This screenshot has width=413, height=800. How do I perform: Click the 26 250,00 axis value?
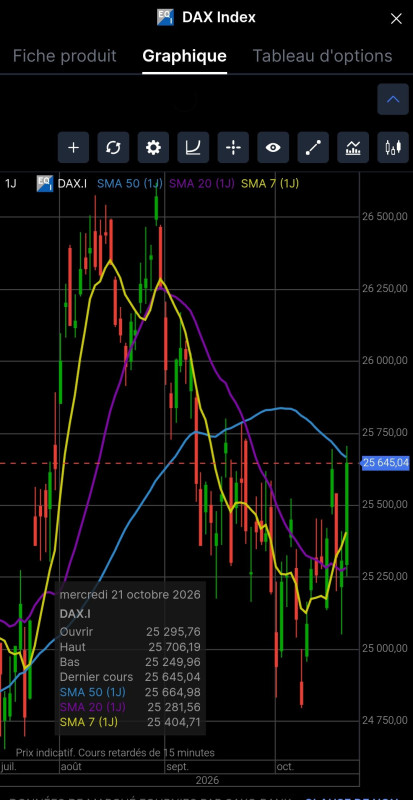point(385,289)
